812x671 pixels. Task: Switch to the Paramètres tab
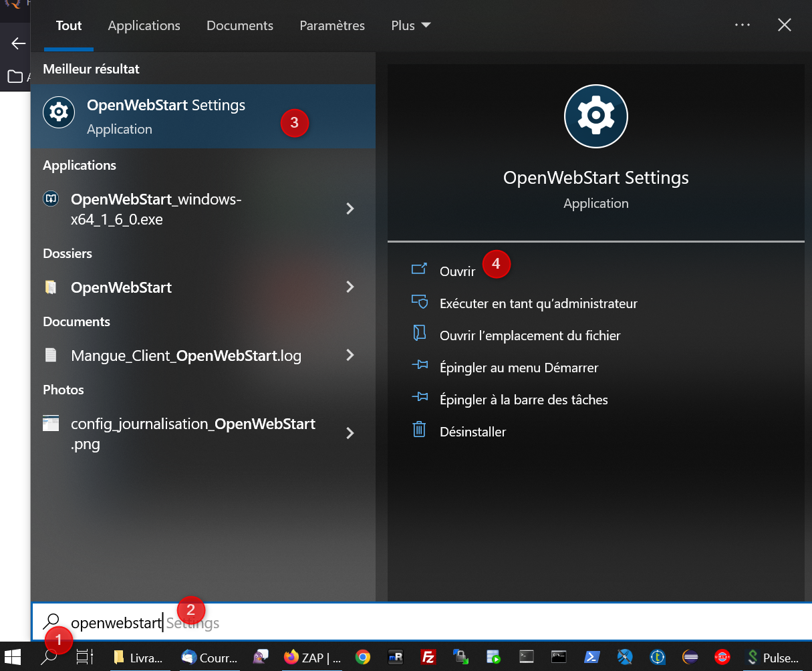click(332, 25)
